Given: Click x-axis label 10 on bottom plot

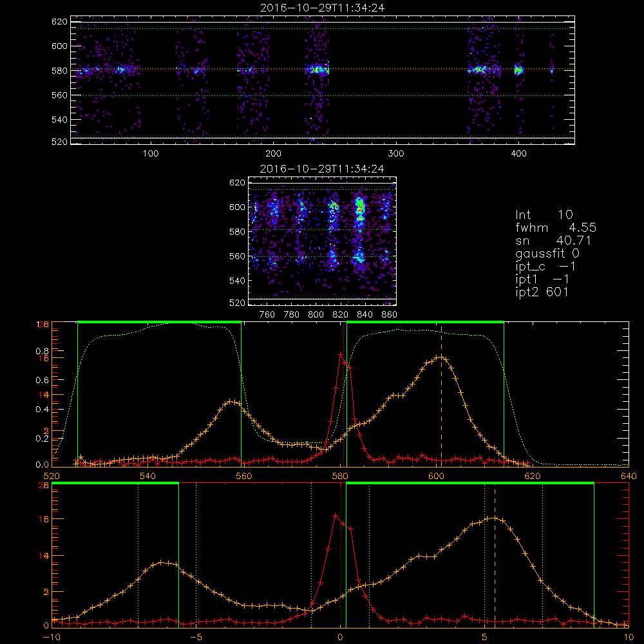Looking at the screenshot, I should pyautogui.click(x=629, y=637).
